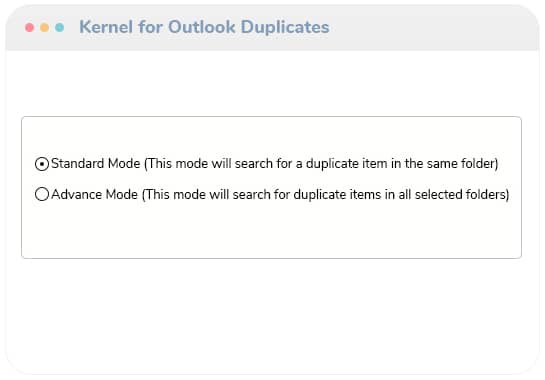Select the Standard Mode radio button

point(42,164)
